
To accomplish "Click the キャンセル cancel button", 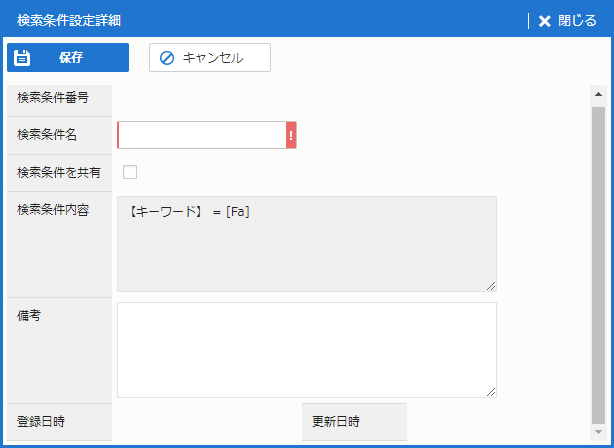I will tap(210, 58).
